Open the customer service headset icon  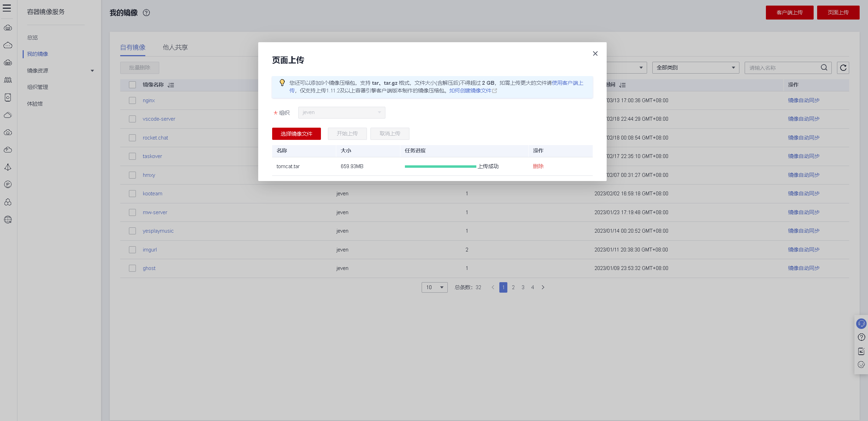coord(861,324)
